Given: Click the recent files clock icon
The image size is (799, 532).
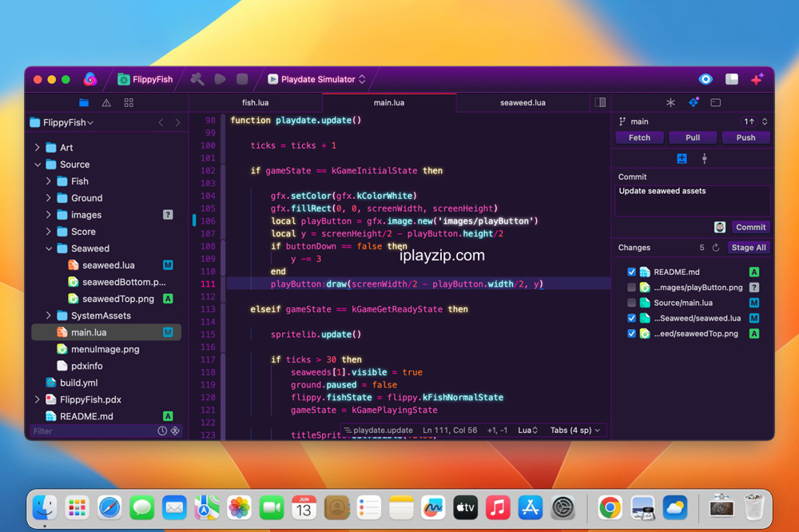Looking at the screenshot, I should click(x=162, y=431).
